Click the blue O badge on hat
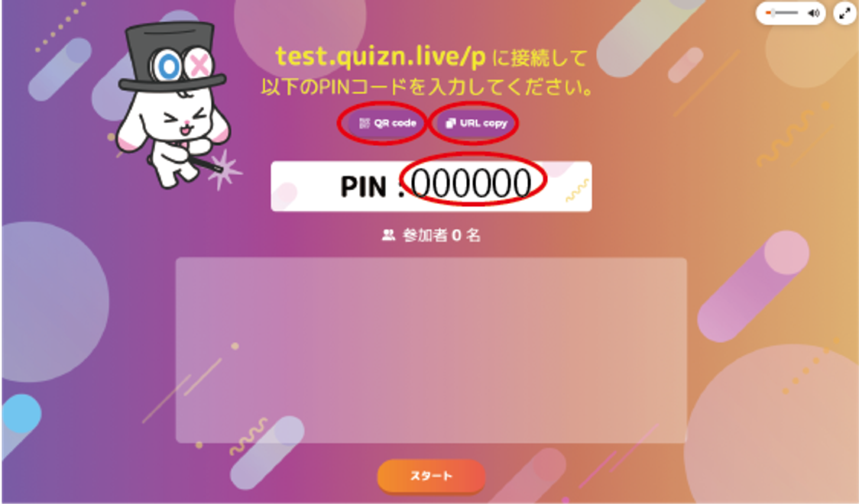 (x=167, y=66)
